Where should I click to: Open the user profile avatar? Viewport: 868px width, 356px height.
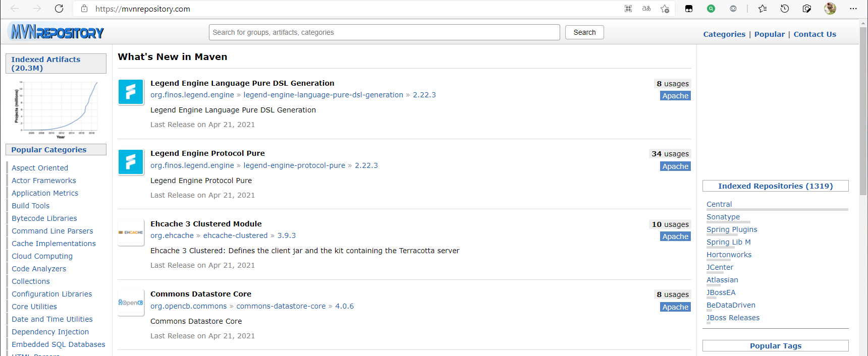click(x=830, y=9)
